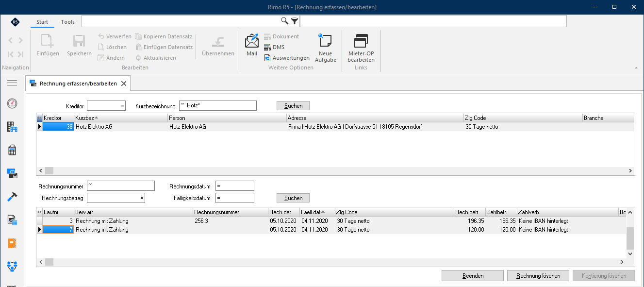This screenshot has height=287, width=644.
Task: Click the Zlg.Code header in invoice table
Action: pyautogui.click(x=394, y=212)
